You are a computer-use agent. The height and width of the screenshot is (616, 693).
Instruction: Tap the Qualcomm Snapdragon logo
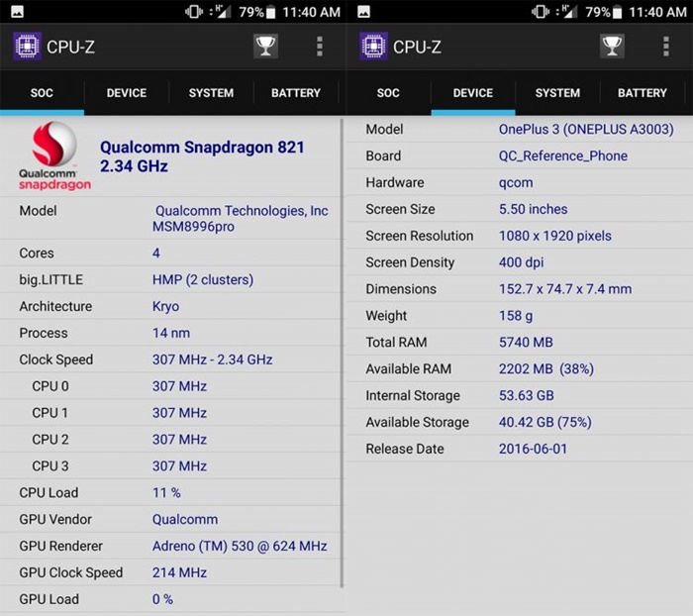[54, 156]
